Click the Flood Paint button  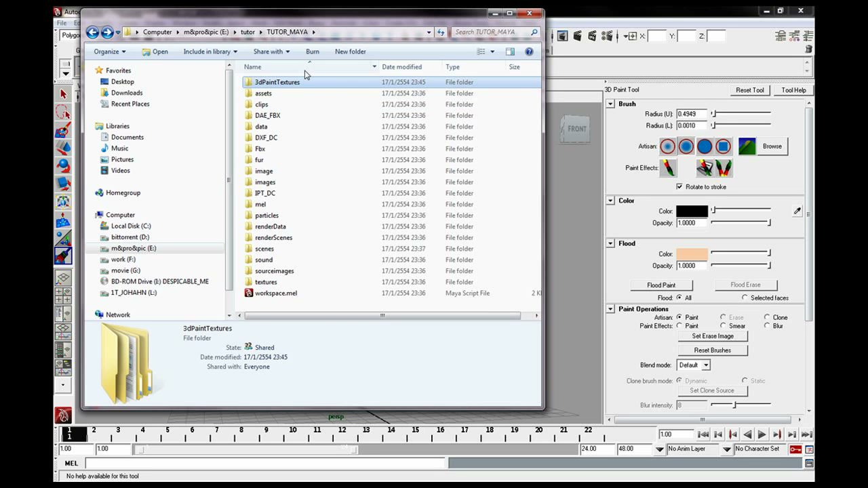coord(661,285)
